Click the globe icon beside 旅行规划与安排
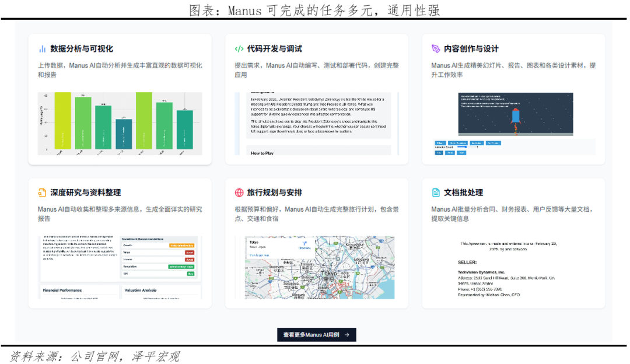 coord(239,192)
